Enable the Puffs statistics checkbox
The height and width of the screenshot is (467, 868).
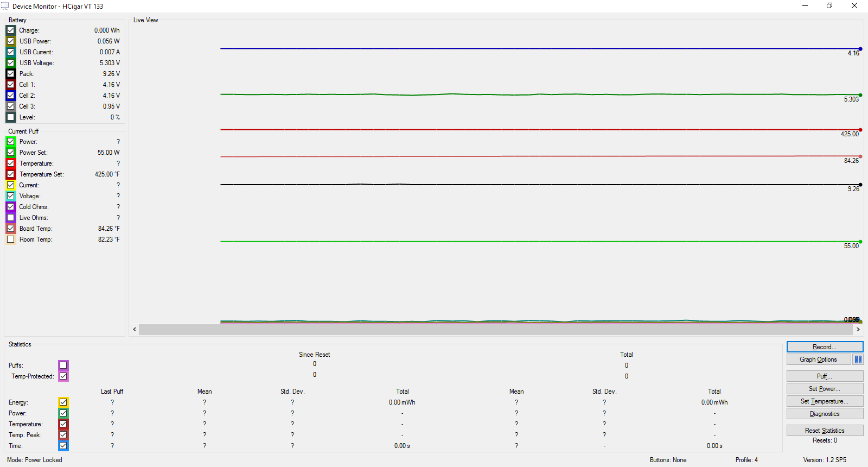coord(63,365)
